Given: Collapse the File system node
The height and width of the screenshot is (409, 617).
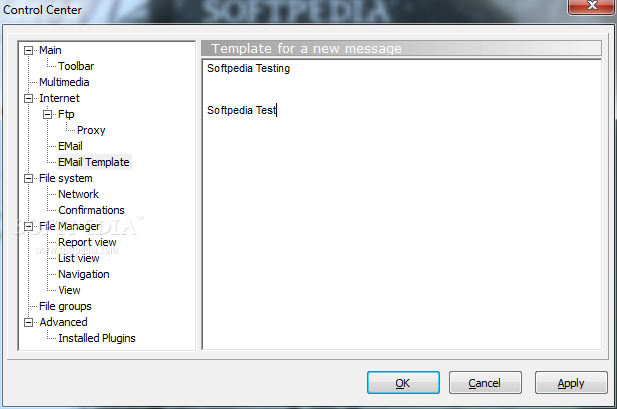Looking at the screenshot, I should pyautogui.click(x=28, y=179).
